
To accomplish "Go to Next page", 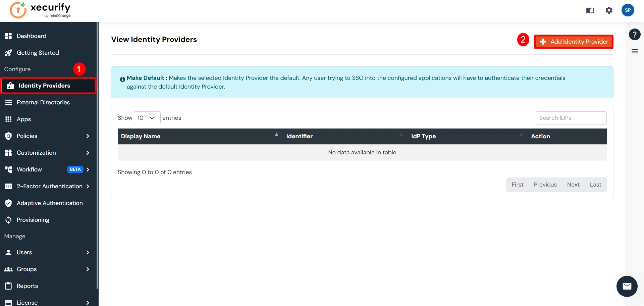I will point(573,185).
